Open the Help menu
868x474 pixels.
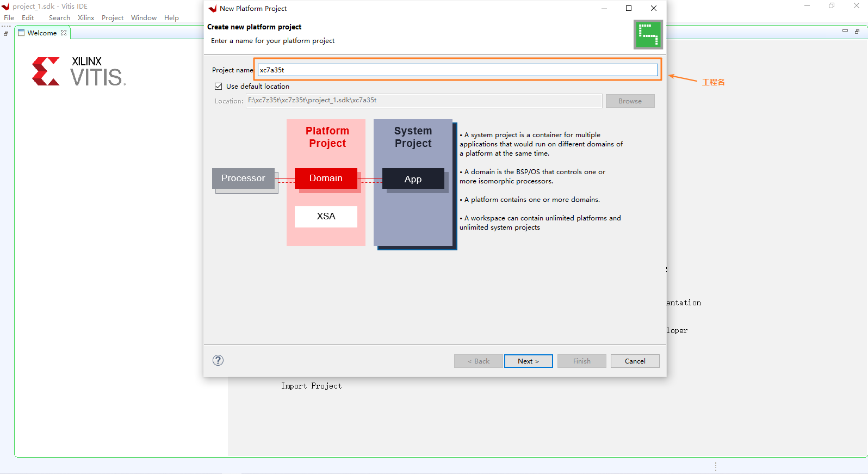[171, 18]
